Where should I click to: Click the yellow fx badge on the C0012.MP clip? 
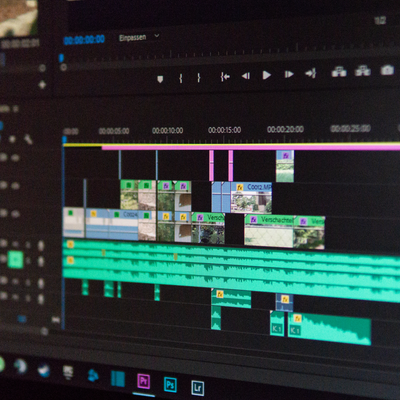(x=240, y=187)
